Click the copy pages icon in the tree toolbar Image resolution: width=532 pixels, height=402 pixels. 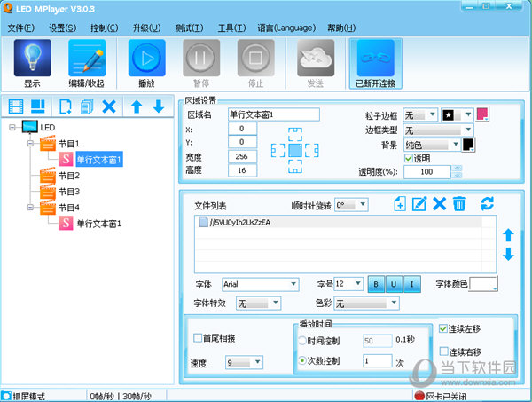pos(87,106)
